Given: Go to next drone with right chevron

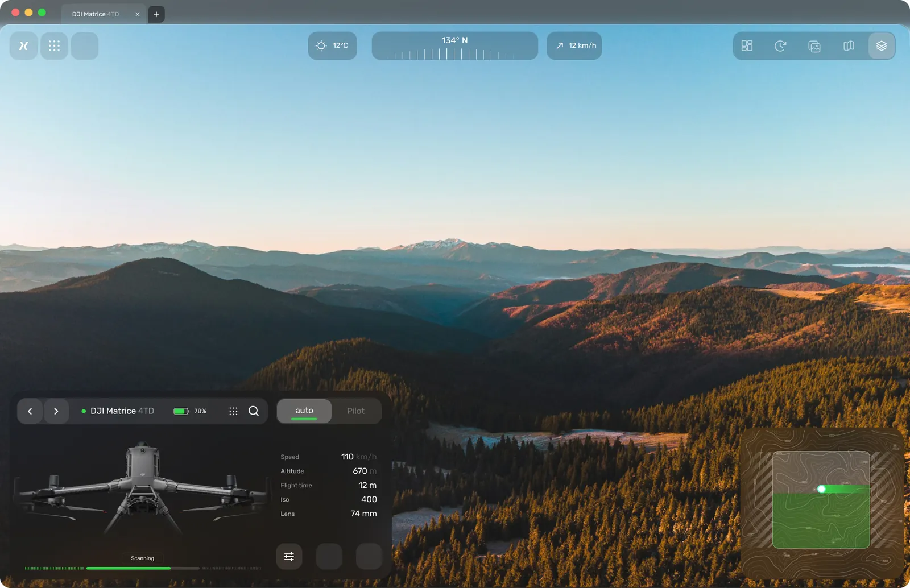Looking at the screenshot, I should 56,411.
